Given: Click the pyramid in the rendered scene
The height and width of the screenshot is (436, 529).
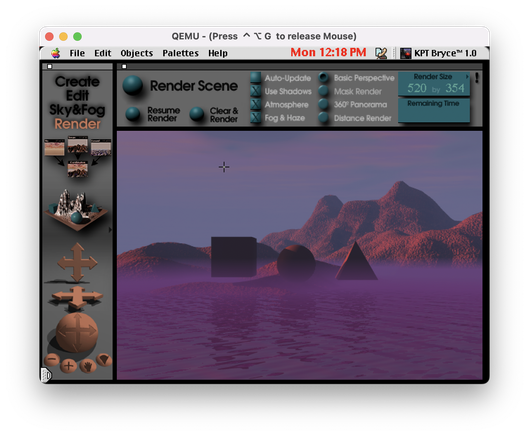Looking at the screenshot, I should 356,261.
